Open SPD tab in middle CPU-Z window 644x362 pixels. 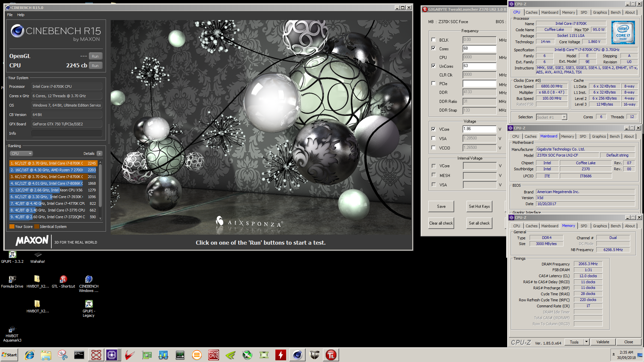583,136
